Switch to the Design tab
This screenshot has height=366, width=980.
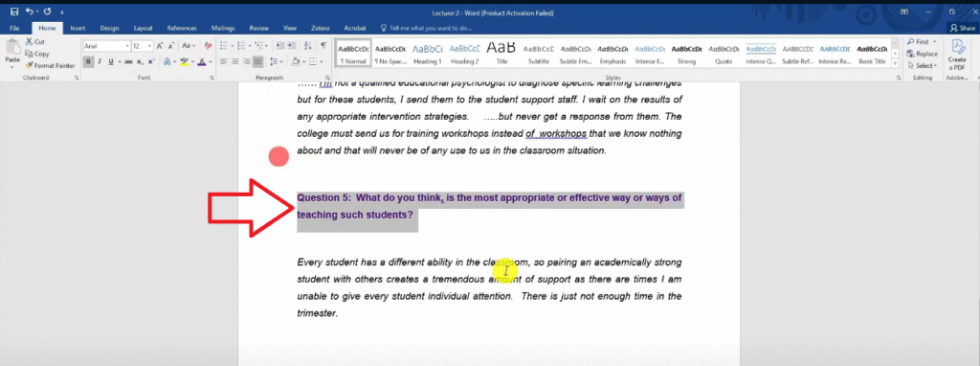click(109, 28)
